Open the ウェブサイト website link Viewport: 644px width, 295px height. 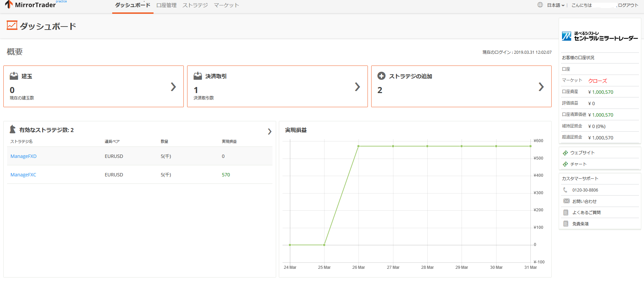[x=582, y=153]
